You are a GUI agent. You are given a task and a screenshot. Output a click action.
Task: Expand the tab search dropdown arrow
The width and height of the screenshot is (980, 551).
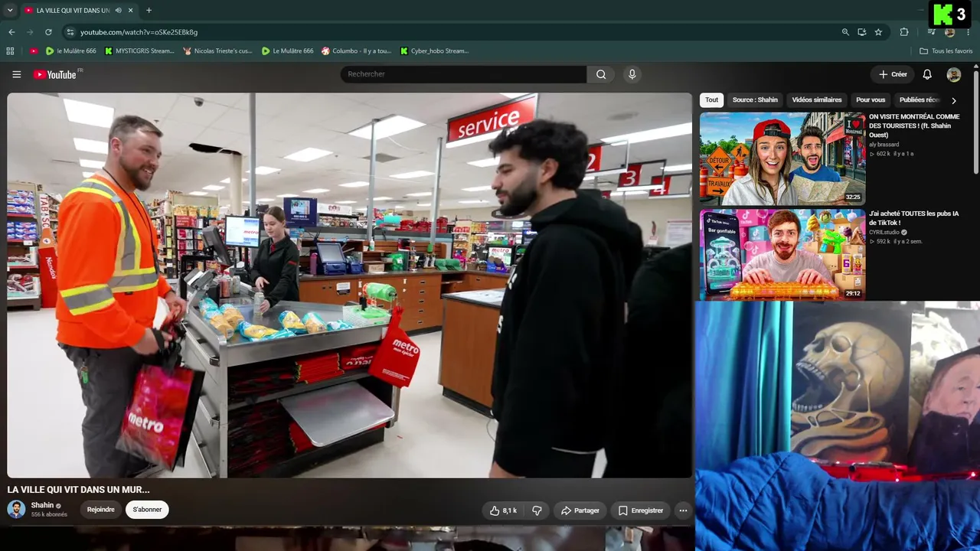[10, 11]
